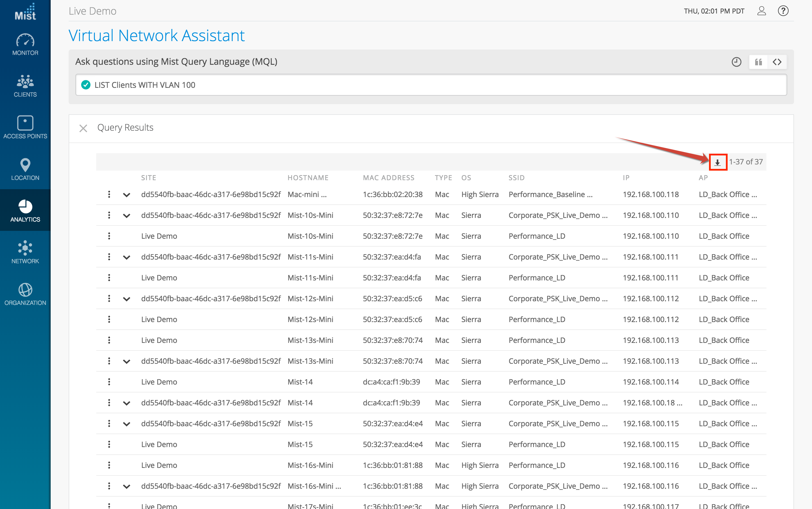Sort results by IP column header

point(626,178)
